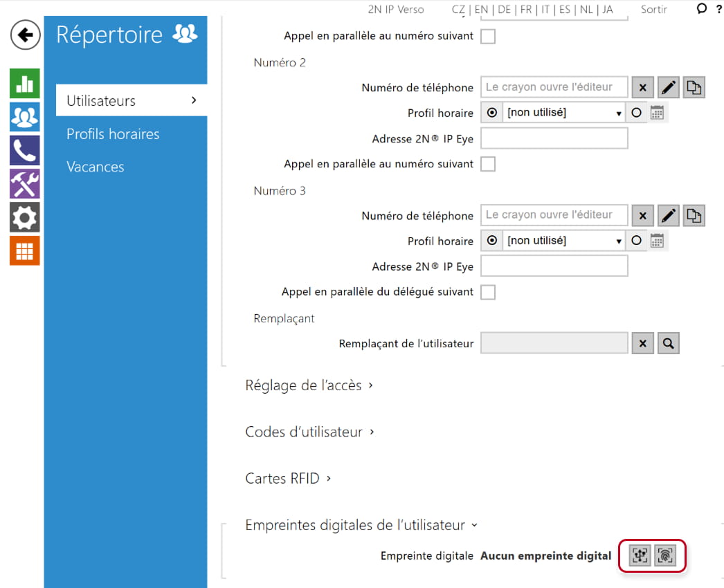Image resolution: width=724 pixels, height=588 pixels.
Task: Open pencil editor for Numéro 2 phone
Action: tap(668, 87)
